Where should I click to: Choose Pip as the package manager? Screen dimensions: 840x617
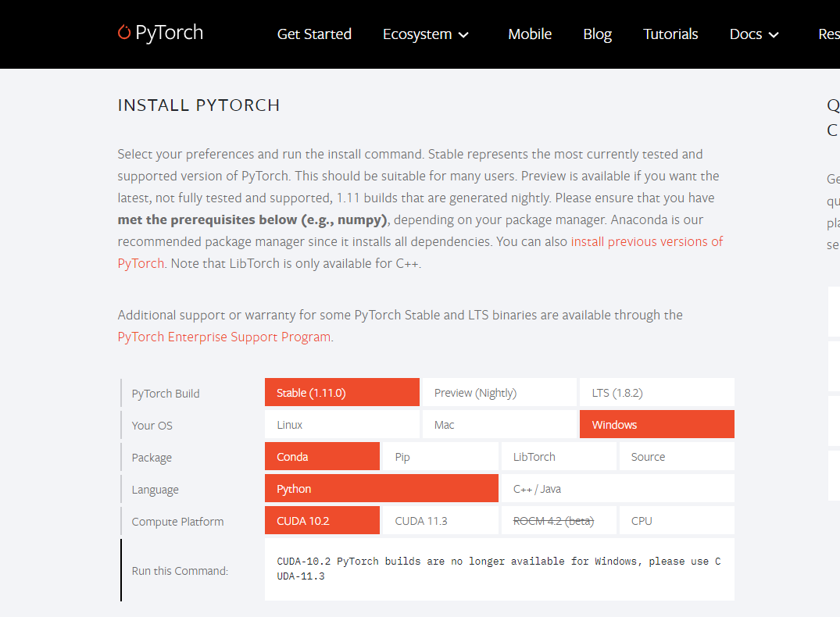point(440,456)
